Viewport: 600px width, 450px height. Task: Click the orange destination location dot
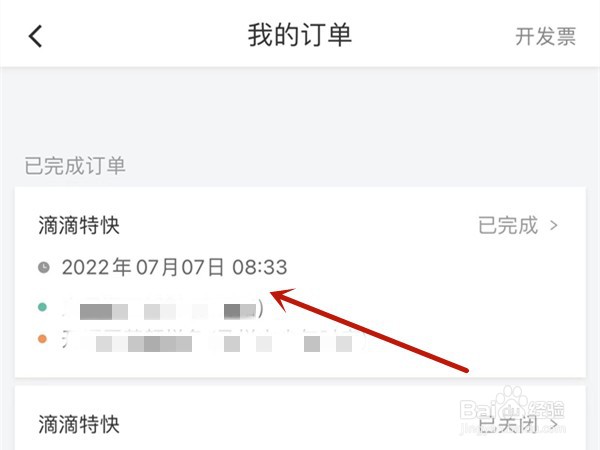point(42,339)
